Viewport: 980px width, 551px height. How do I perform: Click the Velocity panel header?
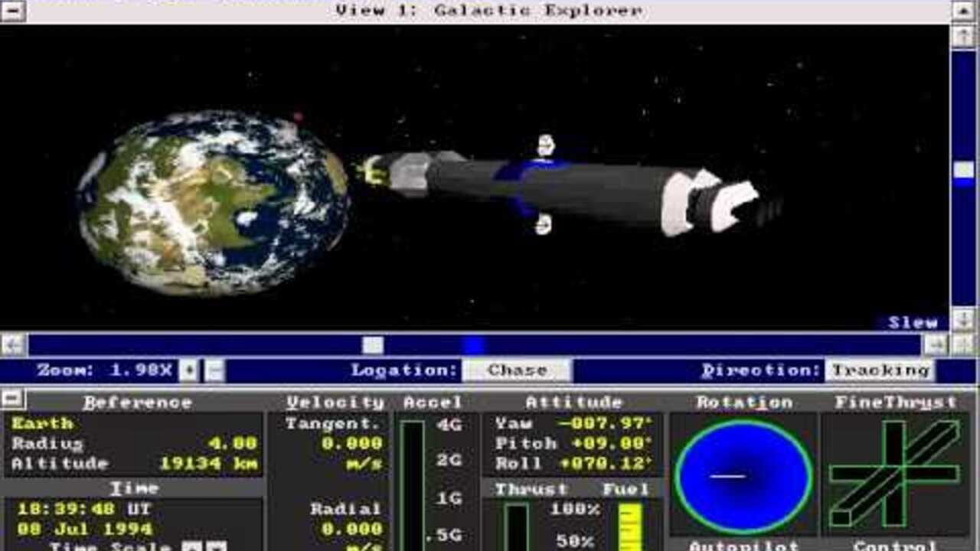[335, 402]
